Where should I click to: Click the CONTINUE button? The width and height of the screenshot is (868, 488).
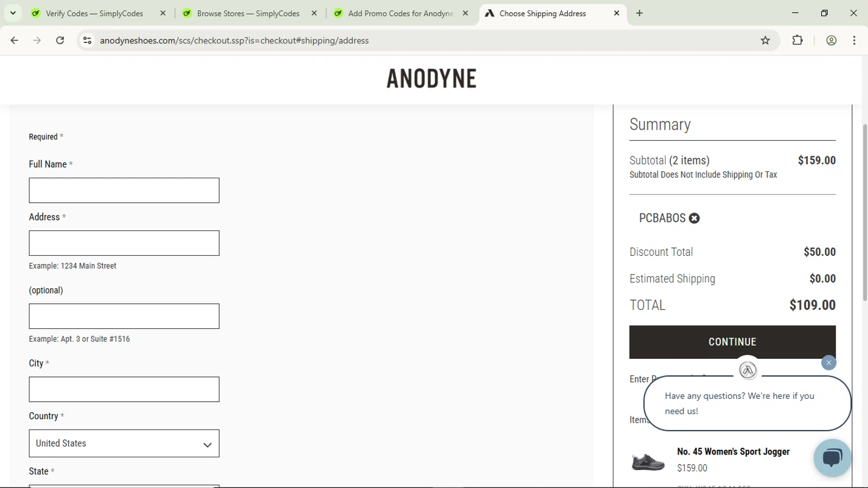pyautogui.click(x=733, y=342)
